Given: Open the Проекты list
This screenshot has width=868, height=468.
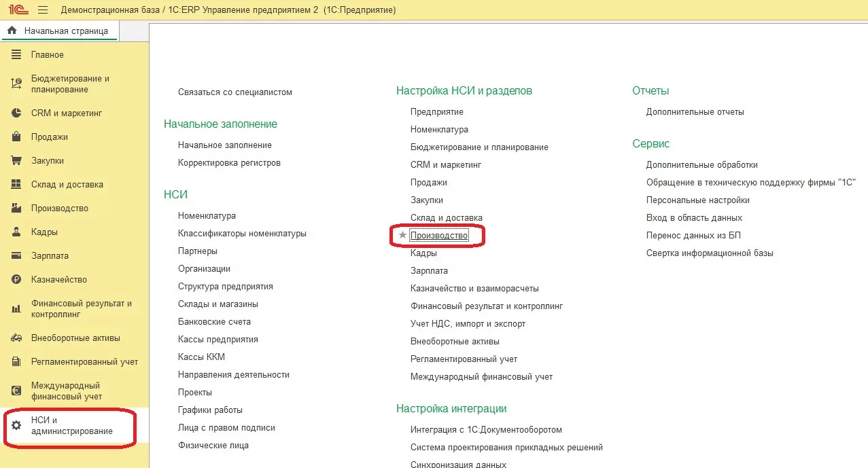Looking at the screenshot, I should 195,392.
